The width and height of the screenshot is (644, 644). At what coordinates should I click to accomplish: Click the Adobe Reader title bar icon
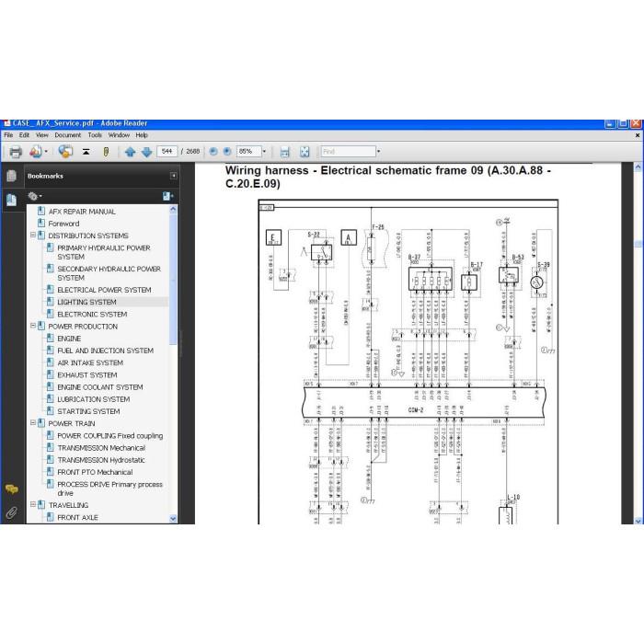pos(7,123)
